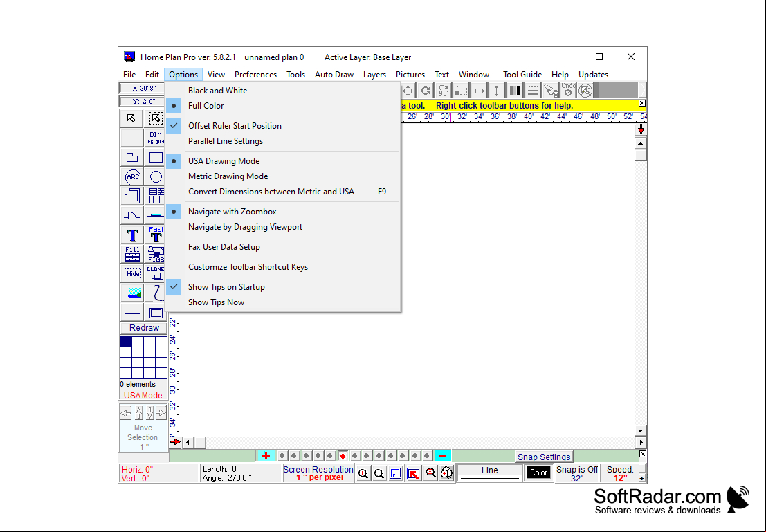Choose the double rectangle tool
The height and width of the screenshot is (532, 766).
(x=156, y=312)
